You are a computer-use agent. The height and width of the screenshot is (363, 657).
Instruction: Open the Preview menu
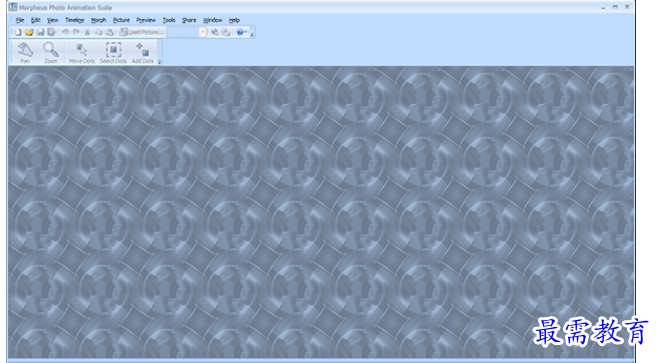(x=146, y=20)
